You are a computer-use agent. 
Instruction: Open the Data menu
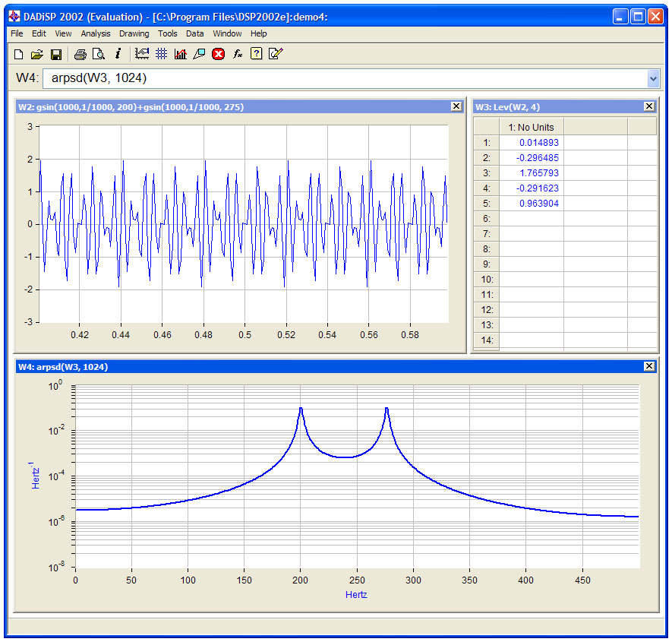pyautogui.click(x=195, y=33)
